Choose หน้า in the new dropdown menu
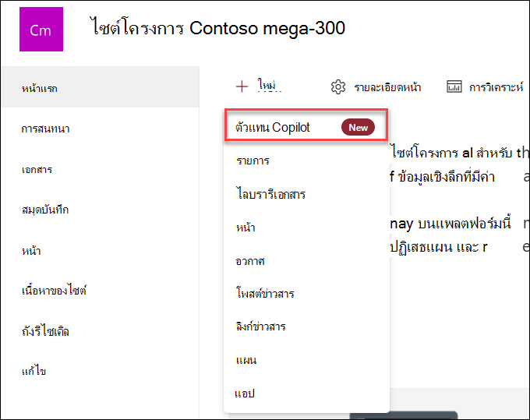The image size is (530, 420). coord(306,228)
